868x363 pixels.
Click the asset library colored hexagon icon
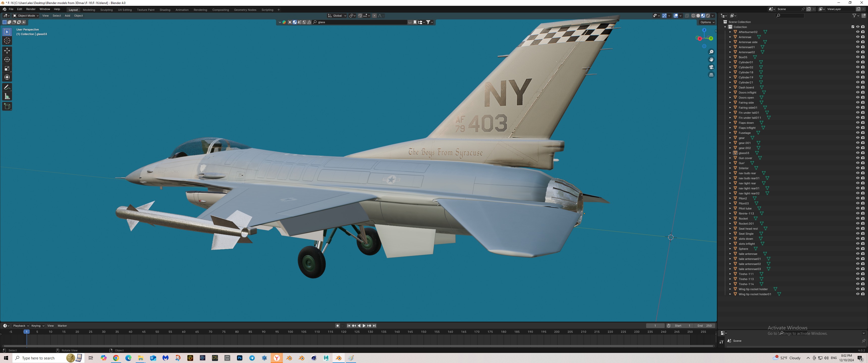pos(284,22)
